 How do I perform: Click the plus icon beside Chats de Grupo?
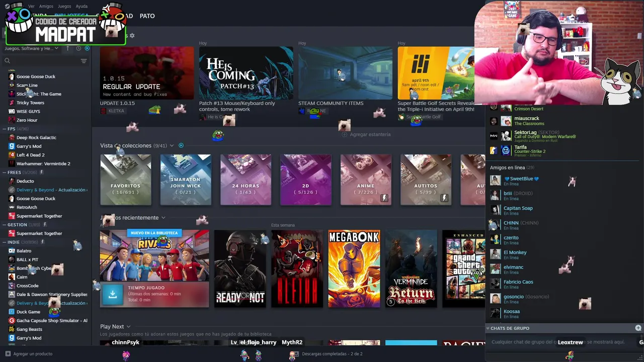(x=638, y=328)
